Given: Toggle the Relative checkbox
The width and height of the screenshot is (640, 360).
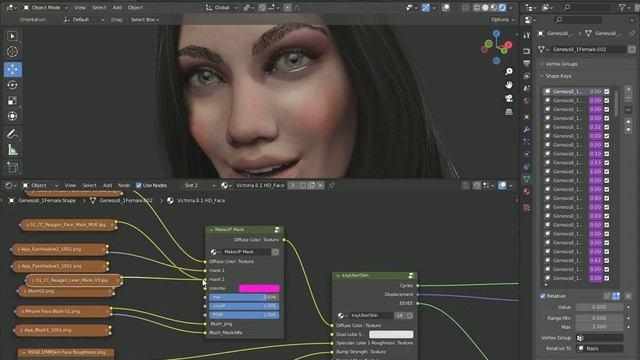Looking at the screenshot, I should point(543,296).
